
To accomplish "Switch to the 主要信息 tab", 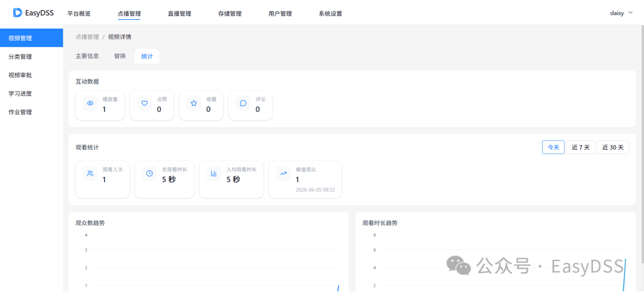I will point(87,56).
